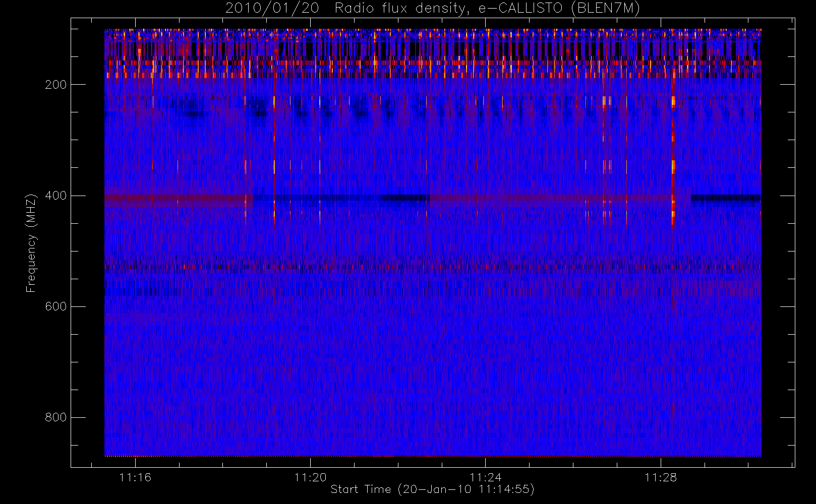Click the 11:24 time tick label
The height and width of the screenshot is (504, 816).
tap(485, 477)
